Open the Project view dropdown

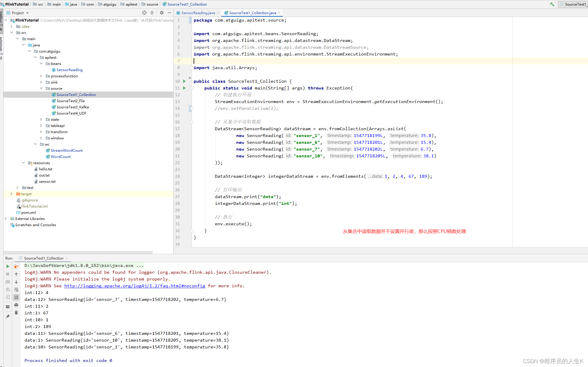[x=27, y=13]
